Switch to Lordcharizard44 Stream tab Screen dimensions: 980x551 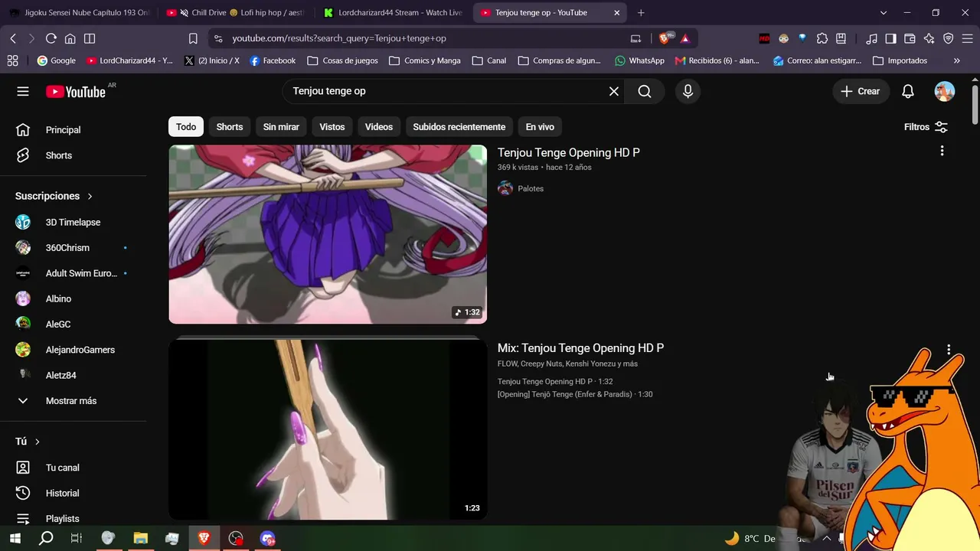pyautogui.click(x=394, y=12)
